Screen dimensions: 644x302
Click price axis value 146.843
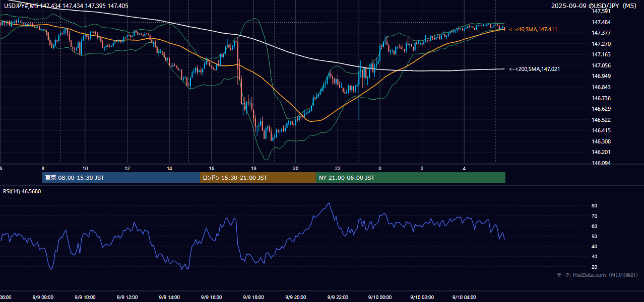601,87
